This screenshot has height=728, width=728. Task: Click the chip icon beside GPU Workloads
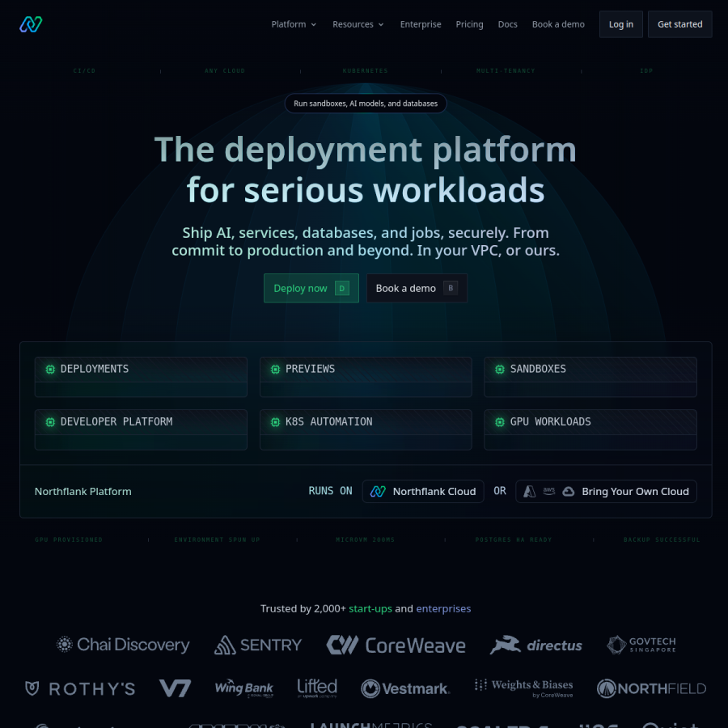point(500,422)
